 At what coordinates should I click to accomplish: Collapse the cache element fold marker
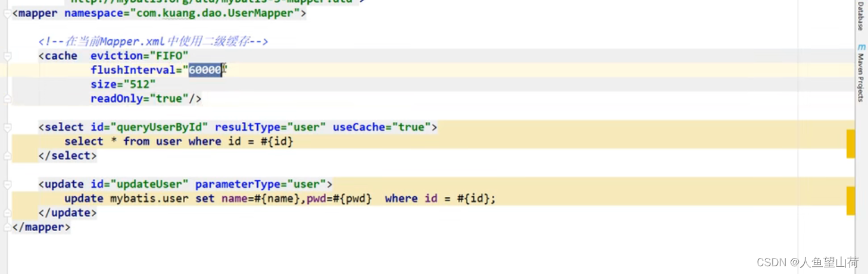(7, 56)
